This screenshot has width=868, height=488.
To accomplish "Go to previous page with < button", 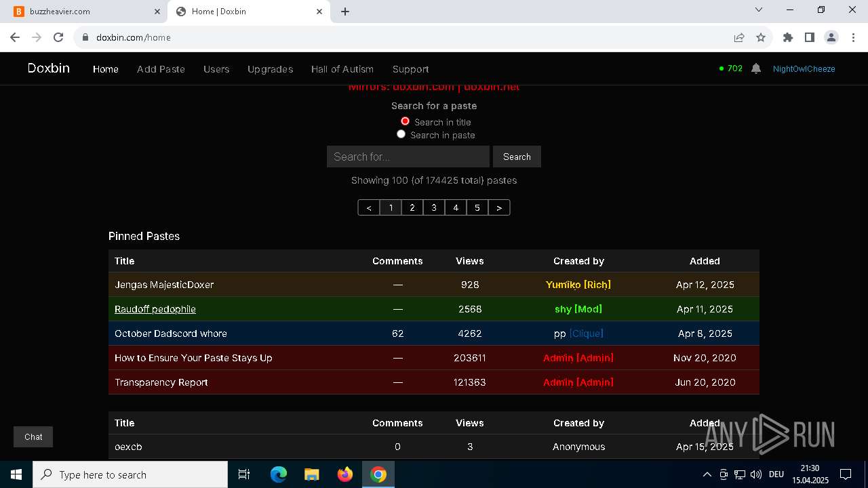I will (369, 207).
